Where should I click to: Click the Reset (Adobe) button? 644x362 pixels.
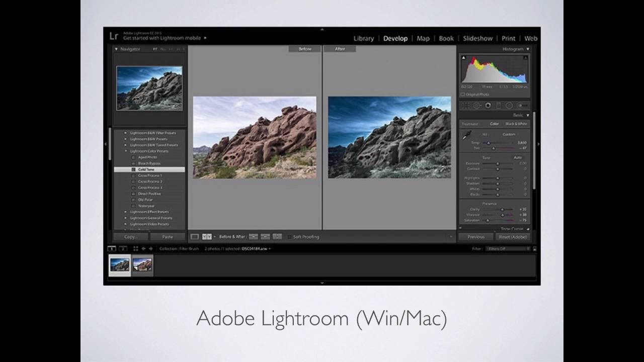pyautogui.click(x=512, y=237)
